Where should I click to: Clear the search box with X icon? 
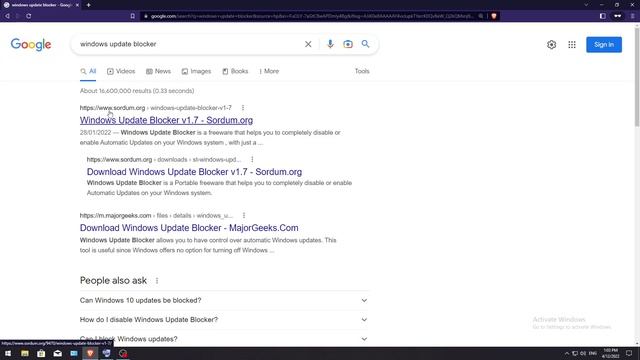click(x=308, y=44)
